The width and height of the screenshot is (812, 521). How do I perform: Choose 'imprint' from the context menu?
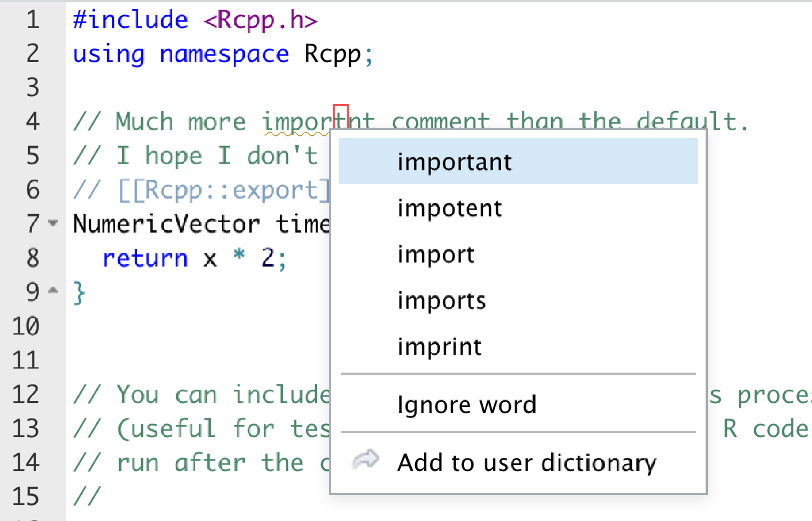click(440, 347)
